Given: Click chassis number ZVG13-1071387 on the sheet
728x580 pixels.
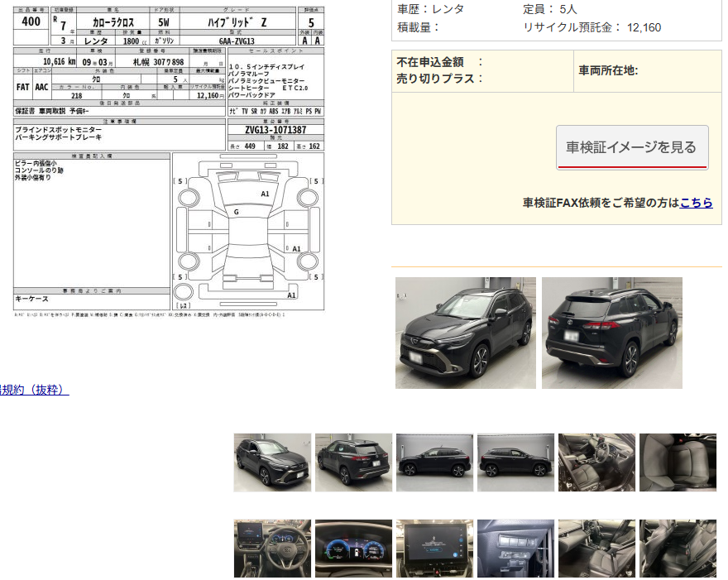Looking at the screenshot, I should [275, 130].
